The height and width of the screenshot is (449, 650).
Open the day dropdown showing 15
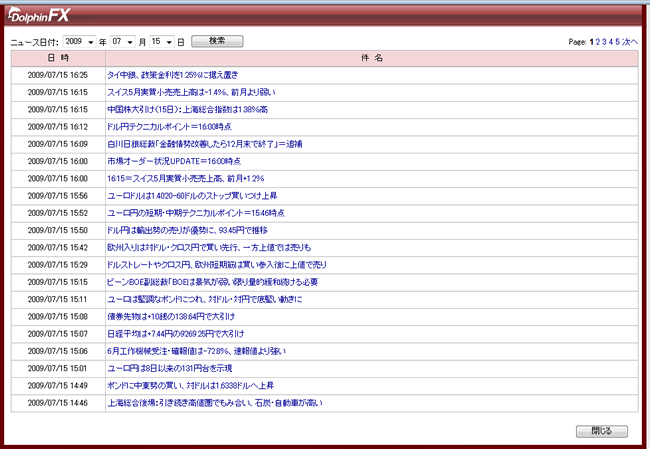pos(162,41)
